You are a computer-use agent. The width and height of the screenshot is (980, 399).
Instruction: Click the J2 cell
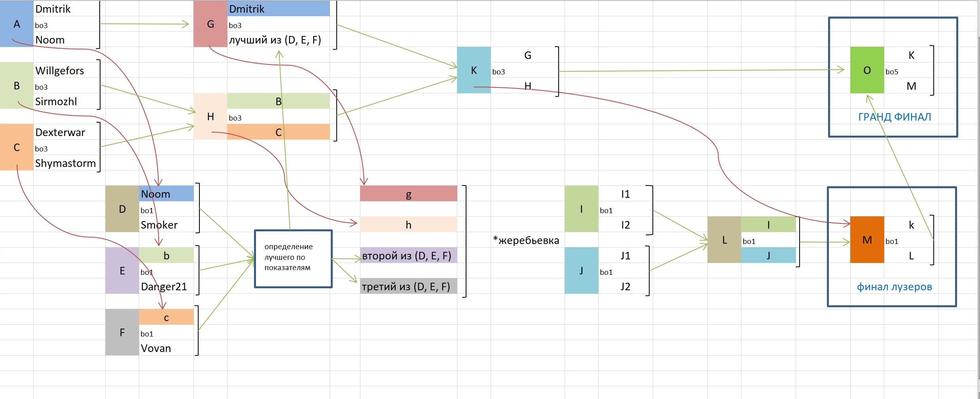pos(626,286)
